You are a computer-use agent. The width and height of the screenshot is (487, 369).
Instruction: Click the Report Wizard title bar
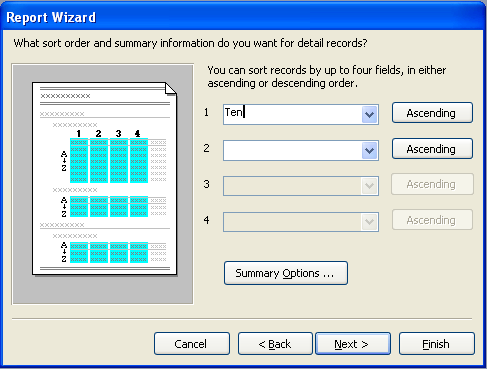pos(243,17)
